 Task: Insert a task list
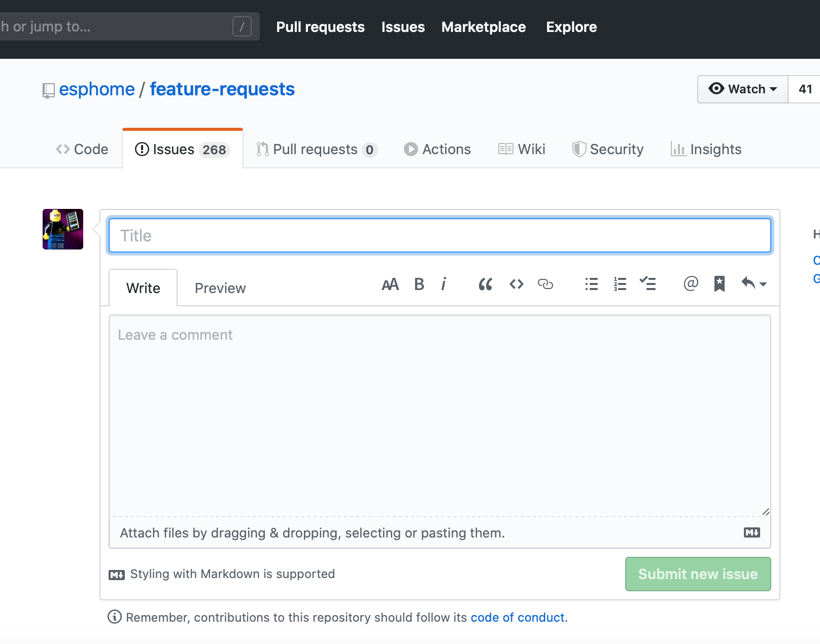coord(648,284)
